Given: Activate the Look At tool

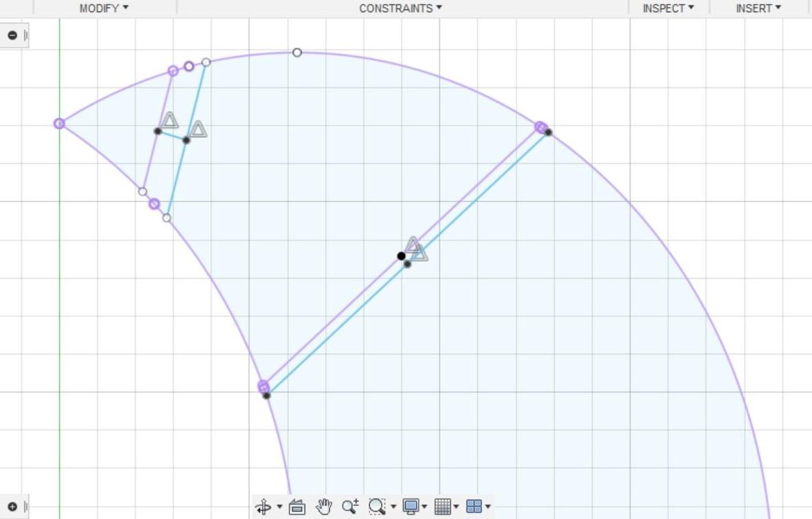Looking at the screenshot, I should 297,506.
